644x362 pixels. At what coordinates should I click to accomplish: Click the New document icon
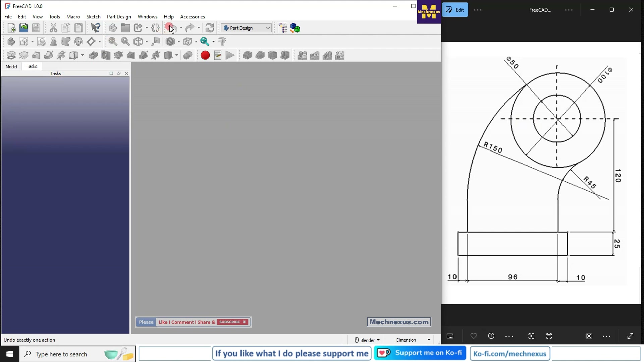(x=11, y=28)
